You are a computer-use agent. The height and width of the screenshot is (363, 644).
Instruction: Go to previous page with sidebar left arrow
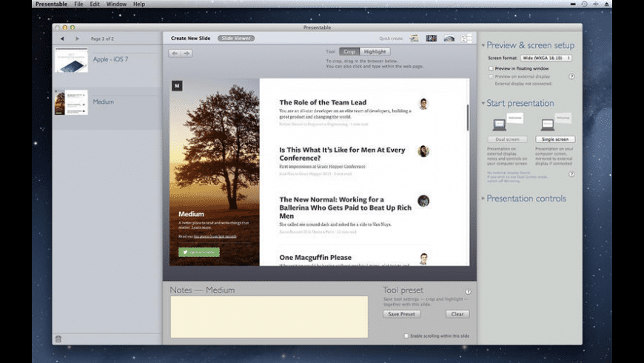62,39
